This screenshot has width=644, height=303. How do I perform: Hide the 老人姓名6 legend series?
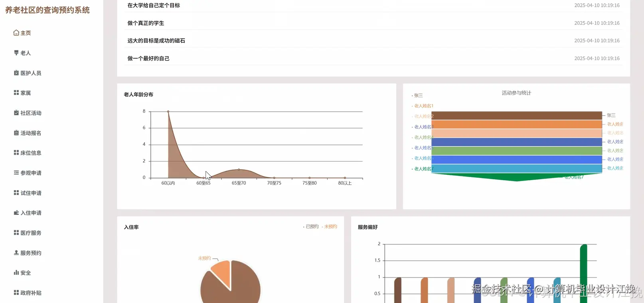423,158
